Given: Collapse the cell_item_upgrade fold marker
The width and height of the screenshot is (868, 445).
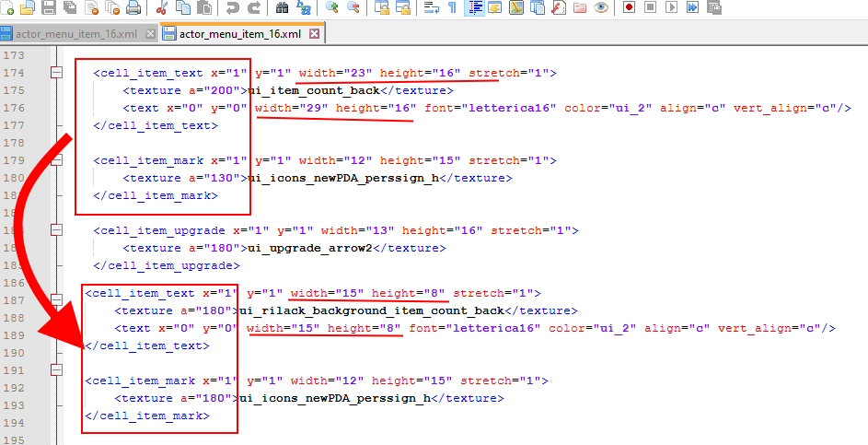Looking at the screenshot, I should [56, 230].
